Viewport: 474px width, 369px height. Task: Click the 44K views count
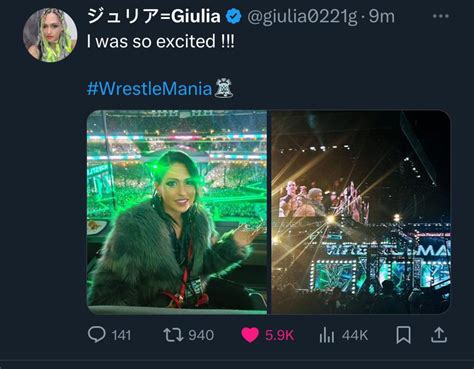[x=355, y=335]
